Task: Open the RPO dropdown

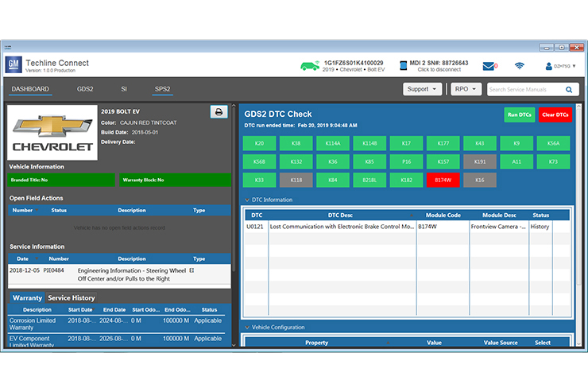Action: (466, 89)
